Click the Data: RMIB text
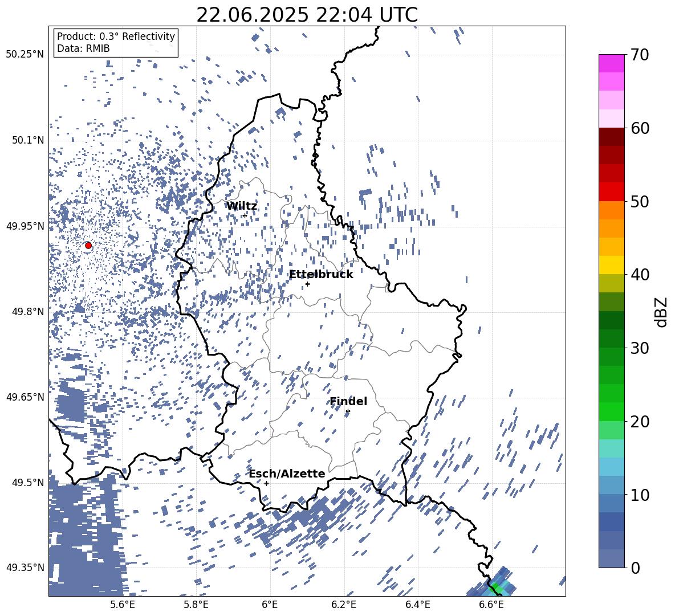The width and height of the screenshot is (675, 616). [x=83, y=48]
